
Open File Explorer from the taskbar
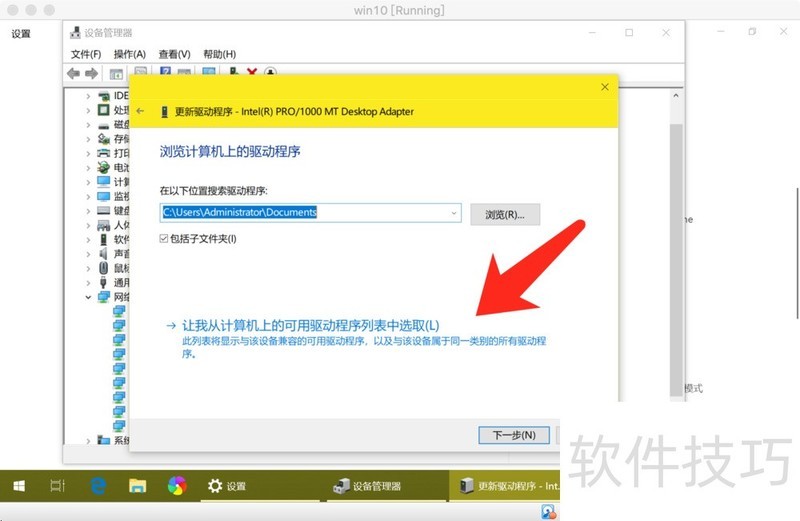[x=137, y=486]
